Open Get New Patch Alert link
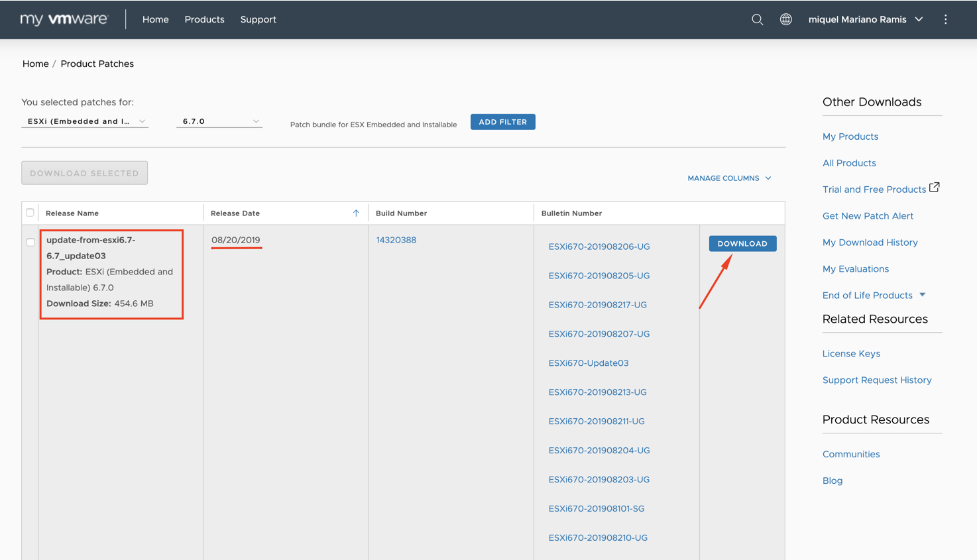 click(x=868, y=216)
